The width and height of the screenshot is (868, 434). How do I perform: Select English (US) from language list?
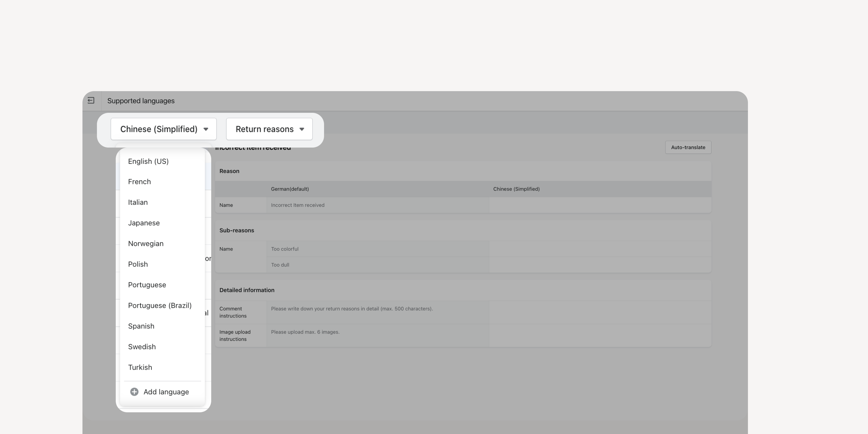162,161
